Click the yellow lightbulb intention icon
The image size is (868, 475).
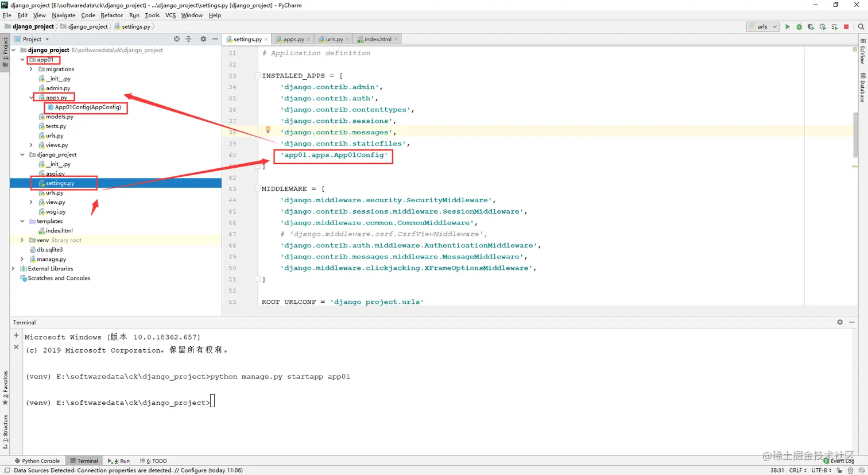[268, 130]
